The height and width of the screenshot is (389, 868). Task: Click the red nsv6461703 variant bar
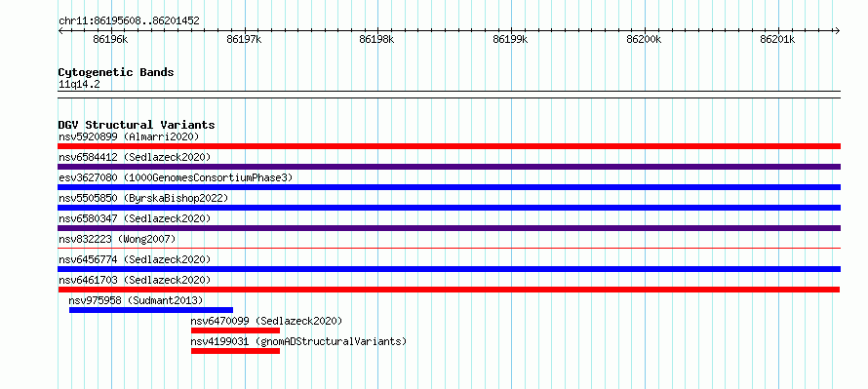[449, 290]
